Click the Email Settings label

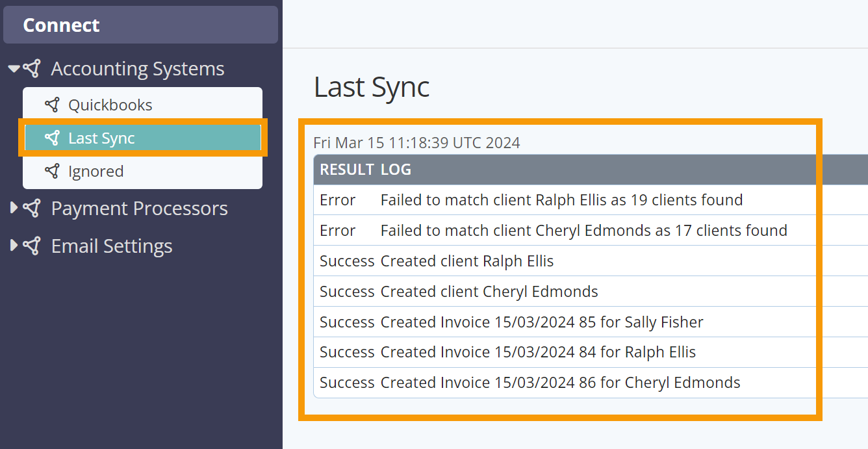111,246
